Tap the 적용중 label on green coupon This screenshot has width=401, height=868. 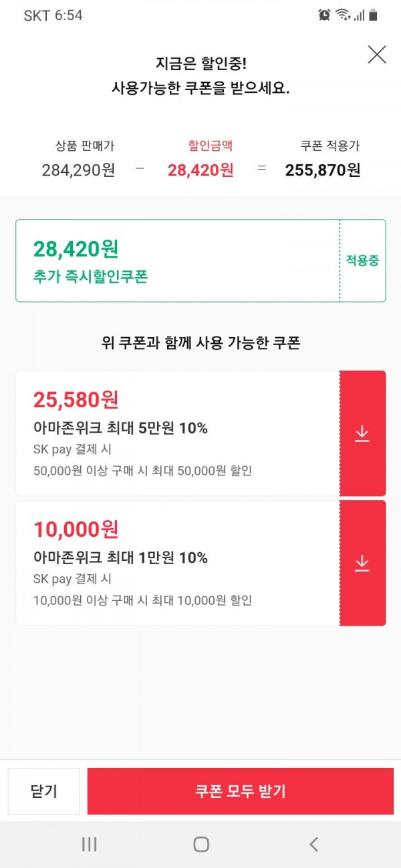[362, 260]
